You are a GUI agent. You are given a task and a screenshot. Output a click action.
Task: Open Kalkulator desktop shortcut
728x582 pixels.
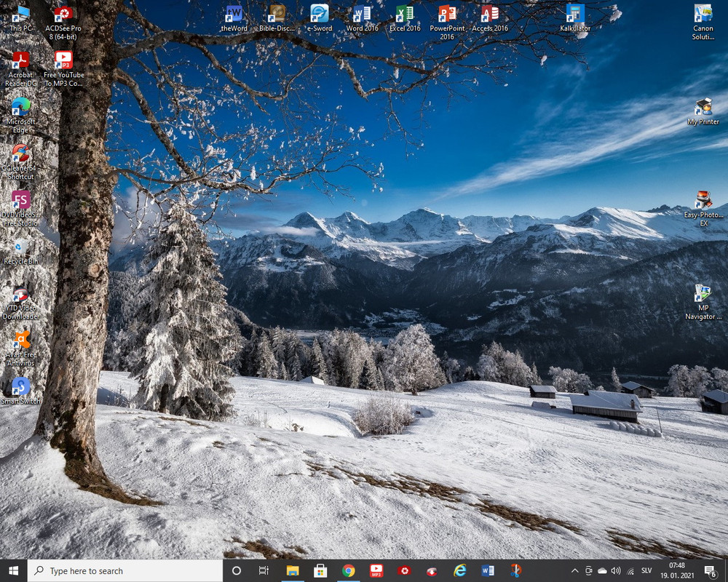(x=575, y=19)
